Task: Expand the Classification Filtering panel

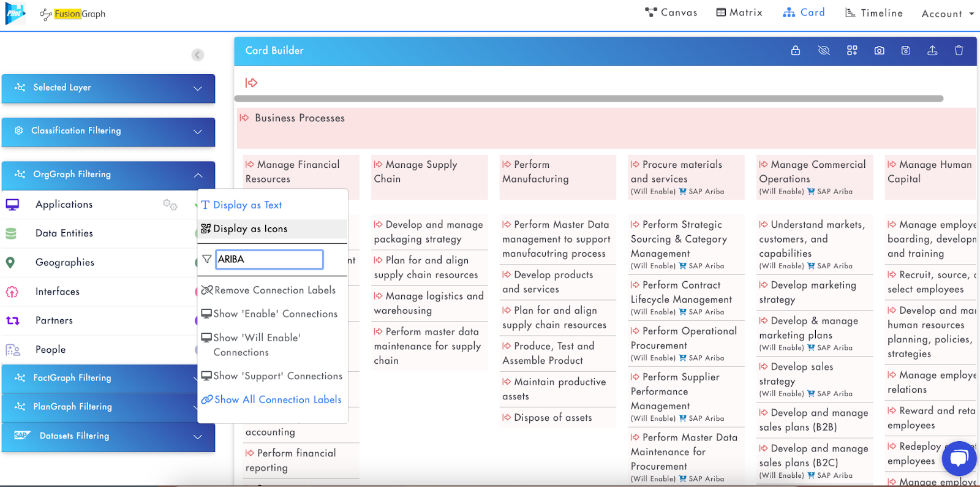Action: [x=108, y=132]
